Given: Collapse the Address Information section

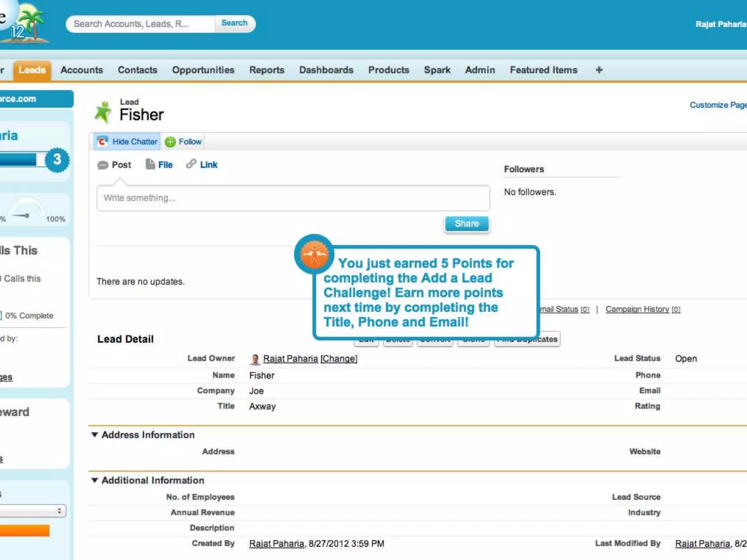Looking at the screenshot, I should pyautogui.click(x=95, y=435).
